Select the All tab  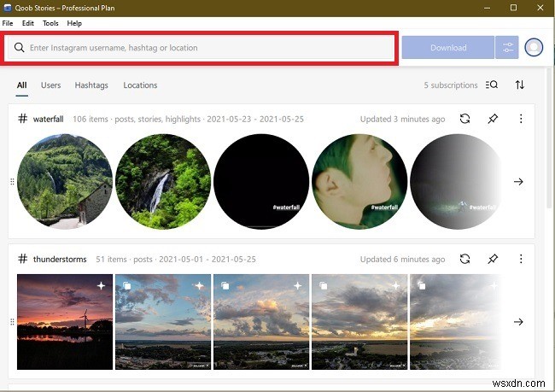click(x=21, y=85)
